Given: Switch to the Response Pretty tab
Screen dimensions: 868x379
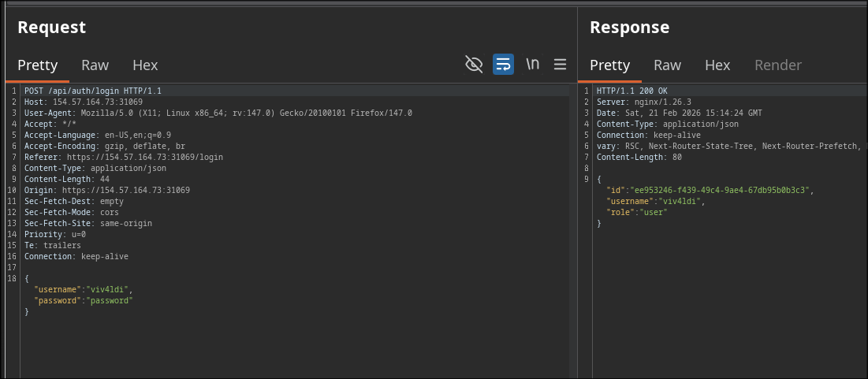Looking at the screenshot, I should [x=610, y=65].
